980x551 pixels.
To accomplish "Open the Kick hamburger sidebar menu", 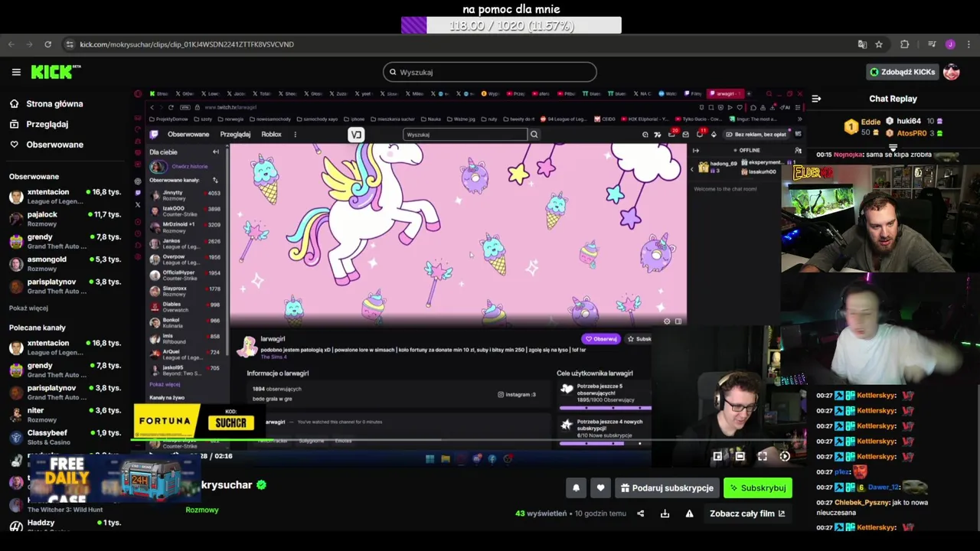I will coord(16,72).
